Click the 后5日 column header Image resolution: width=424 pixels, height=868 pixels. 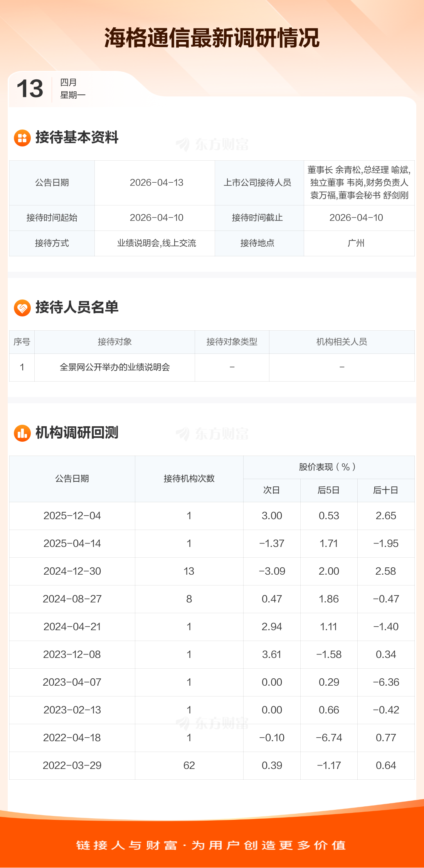coord(328,490)
